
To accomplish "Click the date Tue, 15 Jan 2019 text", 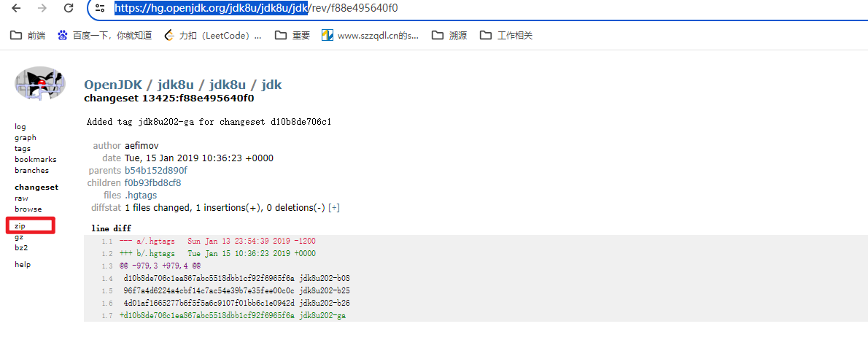I will (198, 158).
